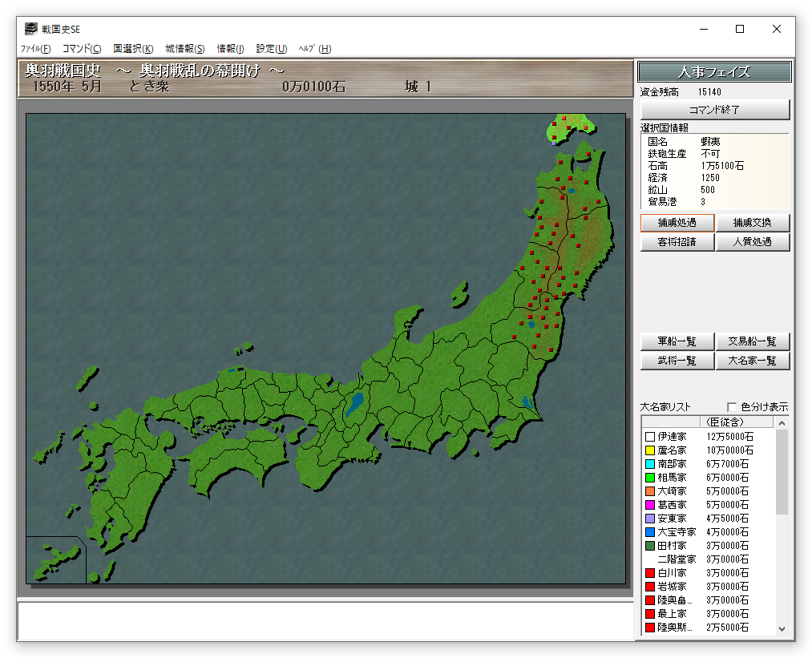This screenshot has height=658, width=812.
Task: Open the 設定(U) settings menu
Action: 271,49
